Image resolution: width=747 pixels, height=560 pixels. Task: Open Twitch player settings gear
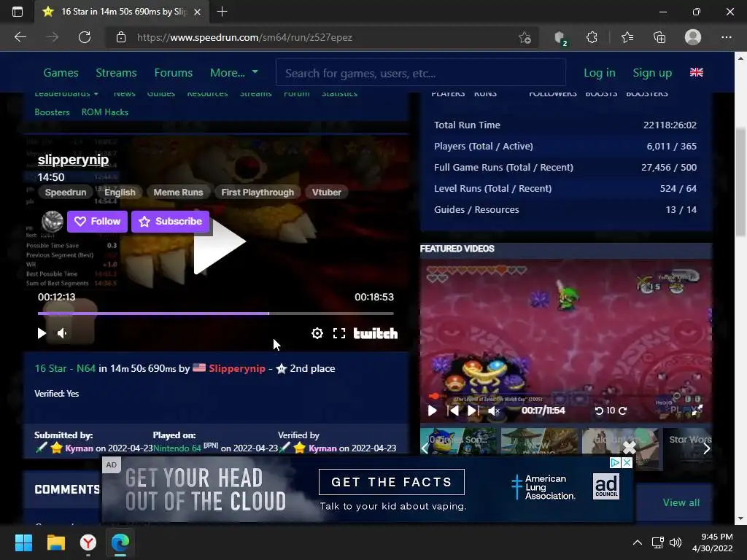317,333
